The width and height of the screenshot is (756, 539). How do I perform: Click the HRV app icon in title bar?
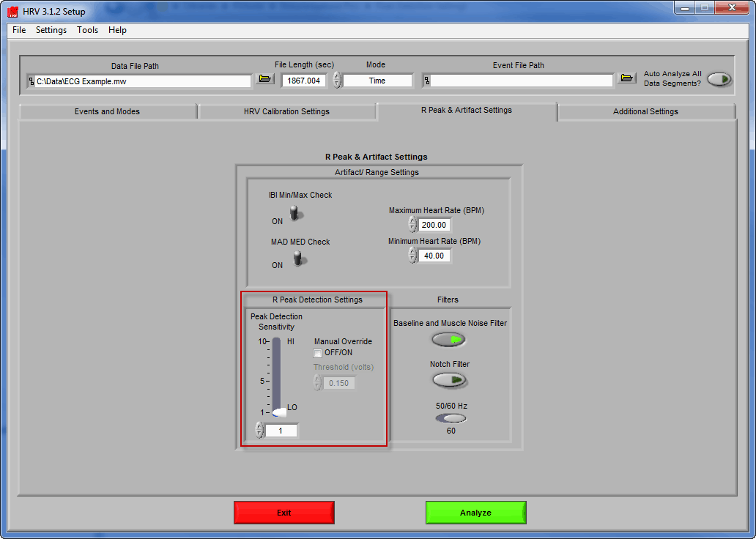13,11
